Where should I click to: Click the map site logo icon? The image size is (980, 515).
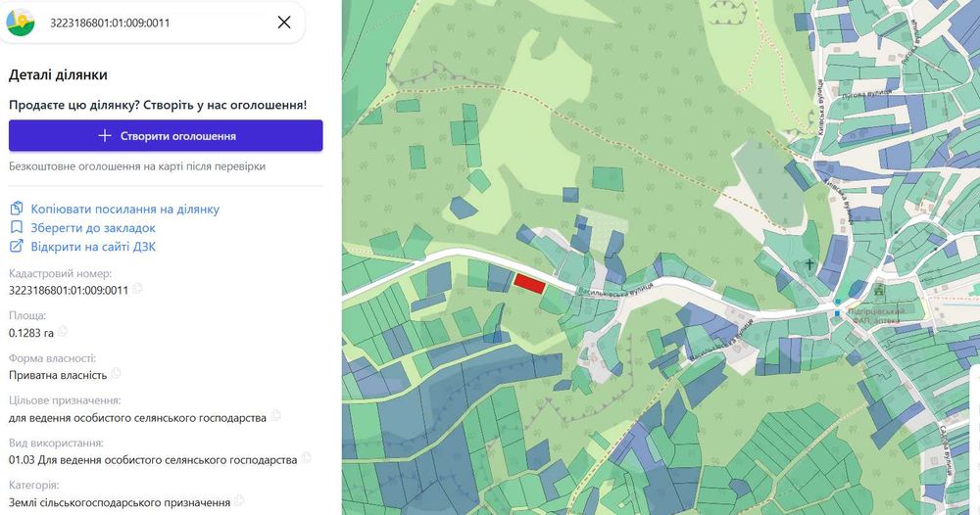point(21,23)
